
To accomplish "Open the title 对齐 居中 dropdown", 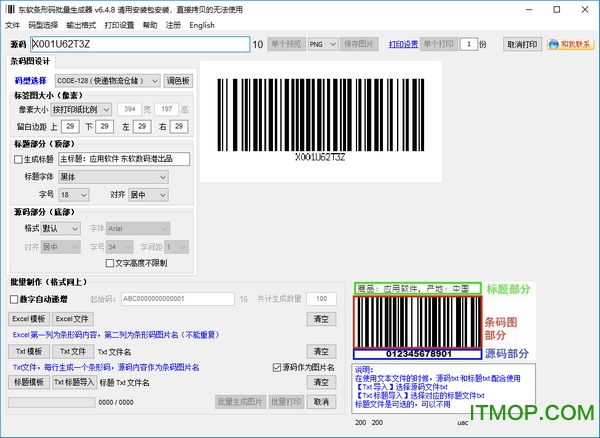I will tap(148, 195).
